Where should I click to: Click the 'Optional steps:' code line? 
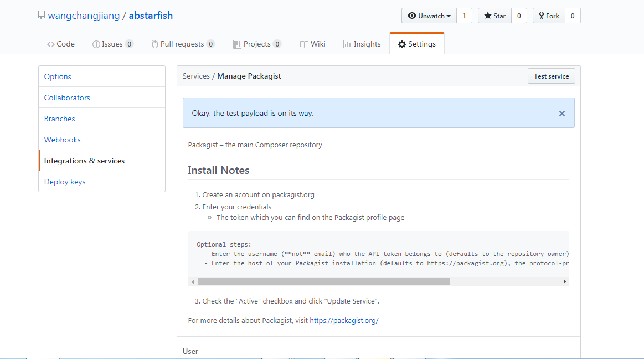coord(224,244)
